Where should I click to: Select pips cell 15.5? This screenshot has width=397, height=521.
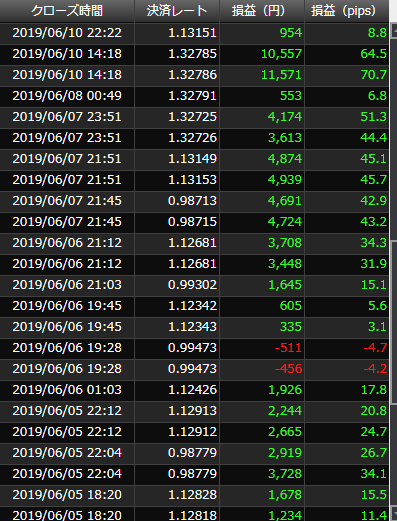pos(347,495)
